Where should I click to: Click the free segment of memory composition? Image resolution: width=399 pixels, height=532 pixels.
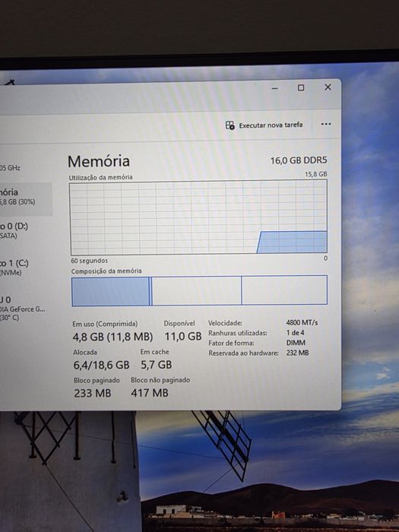point(284,290)
